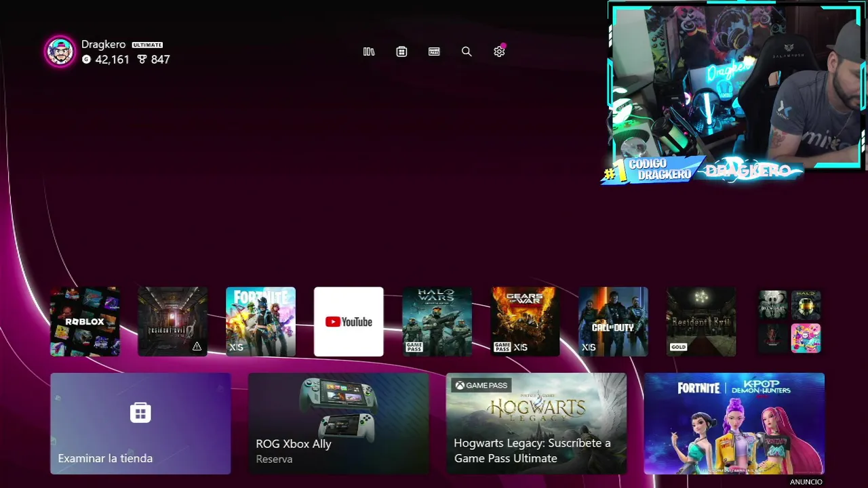Open the Microsoft Store icon in top bar

(x=401, y=52)
